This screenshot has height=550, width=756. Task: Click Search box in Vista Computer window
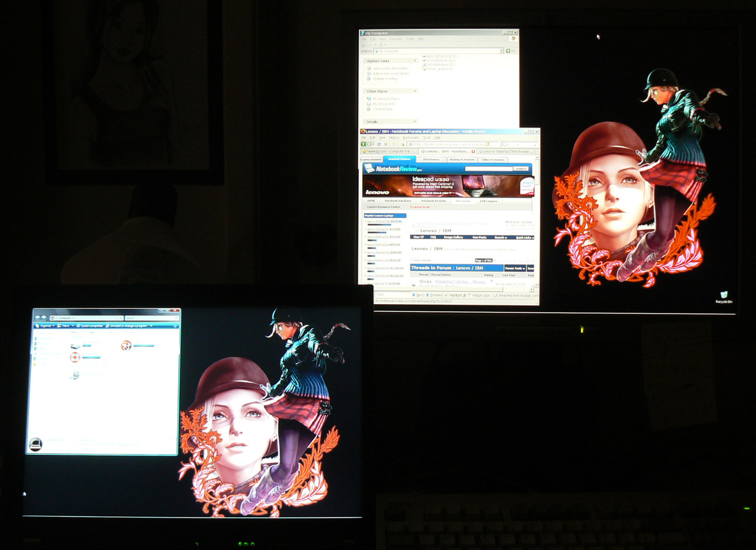pyautogui.click(x=152, y=318)
